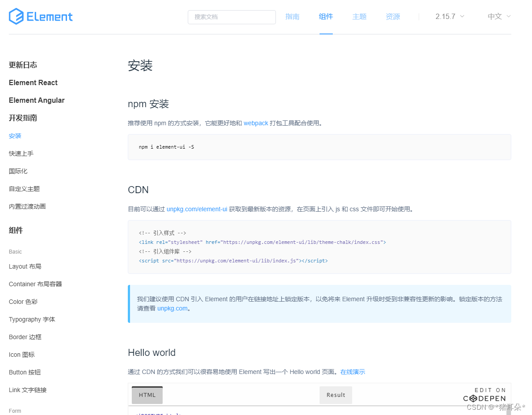Open 快速上手 in the sidebar
This screenshot has height=415, width=532.
click(x=21, y=153)
